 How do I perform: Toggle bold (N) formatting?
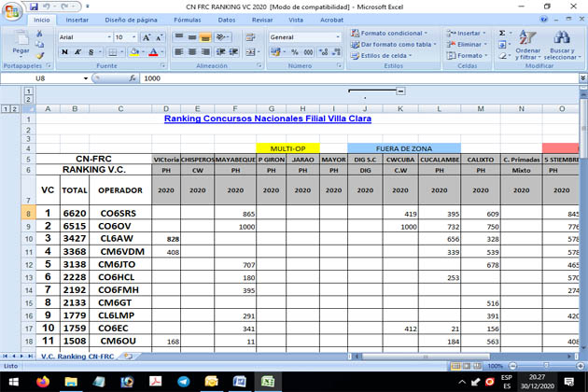point(64,51)
